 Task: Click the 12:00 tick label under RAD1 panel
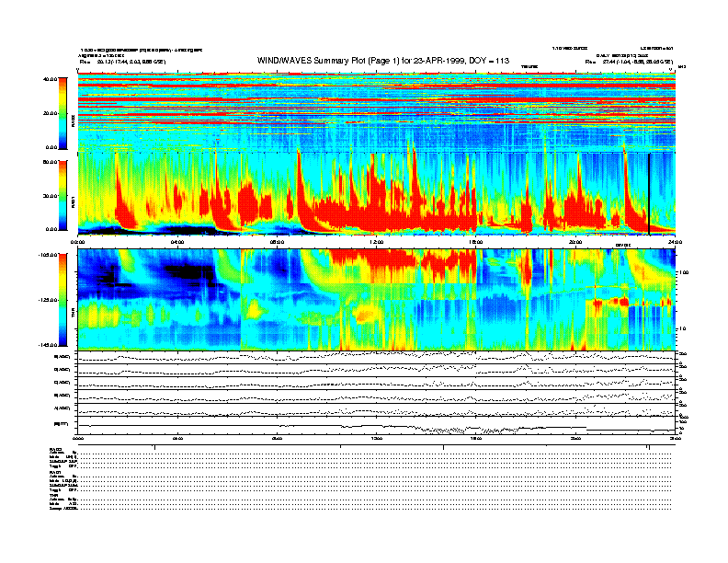click(376, 243)
